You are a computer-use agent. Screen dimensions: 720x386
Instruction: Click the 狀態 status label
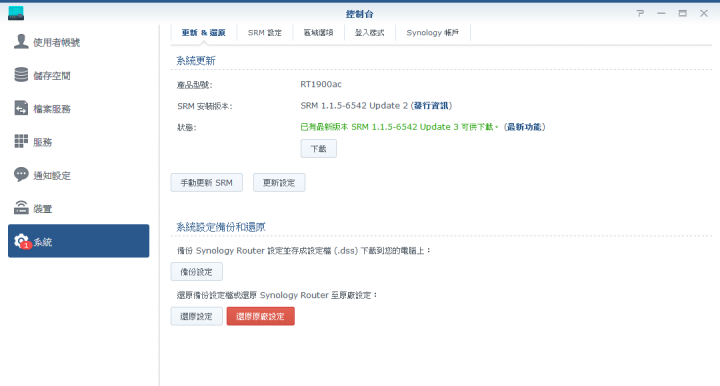pyautogui.click(x=187, y=128)
